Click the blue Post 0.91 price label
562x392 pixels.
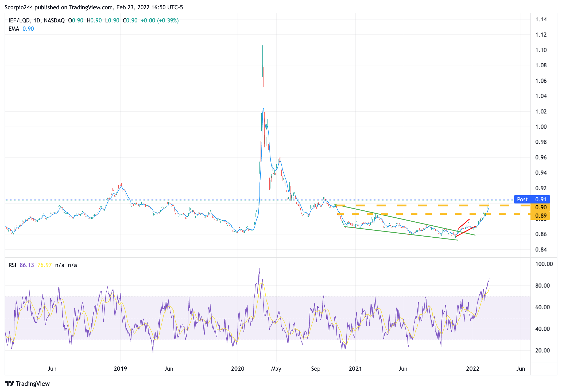(x=532, y=199)
